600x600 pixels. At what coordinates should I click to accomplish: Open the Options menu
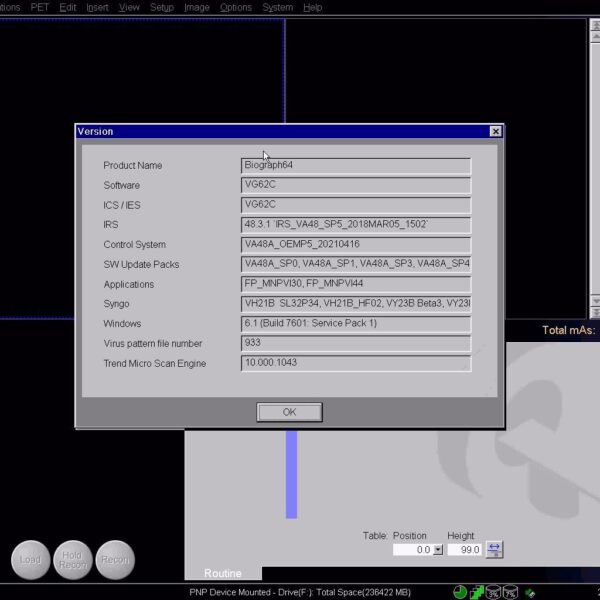pos(236,7)
